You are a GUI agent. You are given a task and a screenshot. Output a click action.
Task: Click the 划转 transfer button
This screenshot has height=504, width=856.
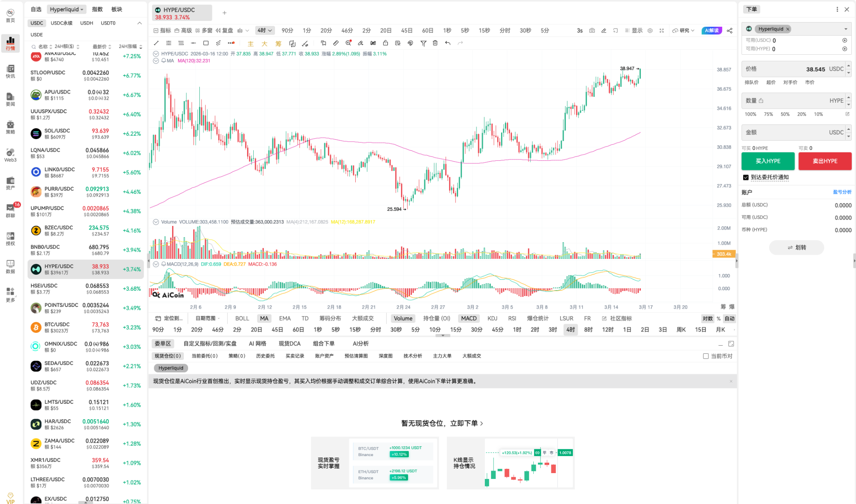[796, 248]
